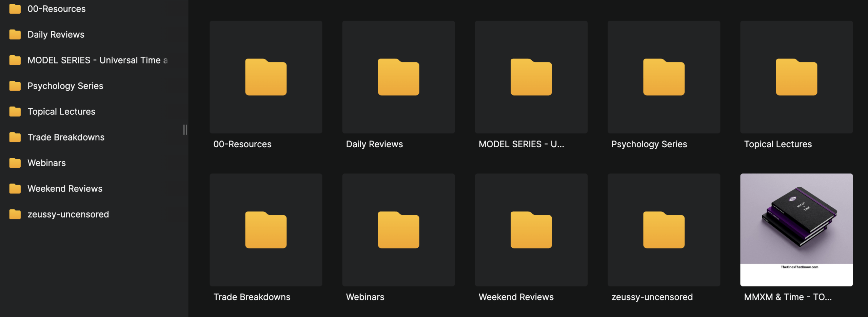
Task: Select zeussy-uncensored in the sidebar
Action: pyautogui.click(x=68, y=215)
